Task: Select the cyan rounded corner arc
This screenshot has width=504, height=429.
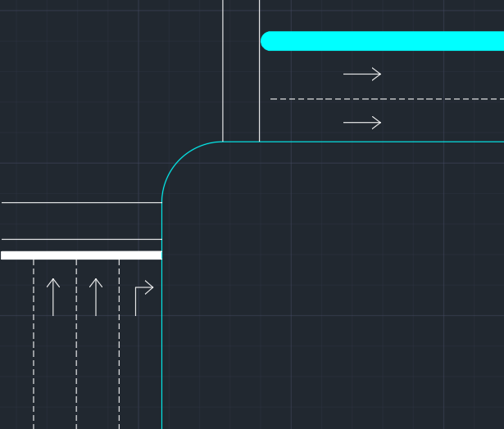Action: click(x=179, y=160)
